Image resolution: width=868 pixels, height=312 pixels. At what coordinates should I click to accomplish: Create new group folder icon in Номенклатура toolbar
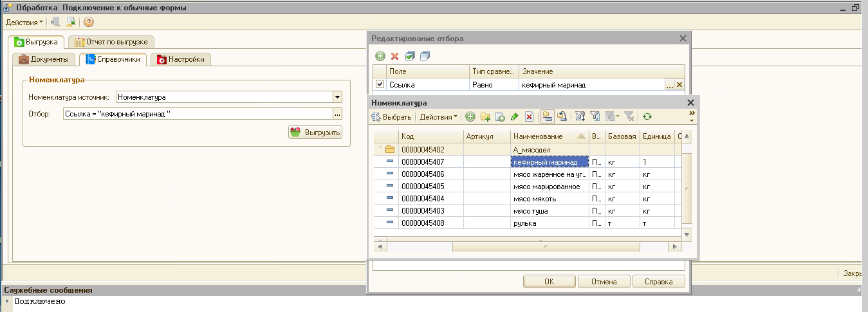coord(485,116)
